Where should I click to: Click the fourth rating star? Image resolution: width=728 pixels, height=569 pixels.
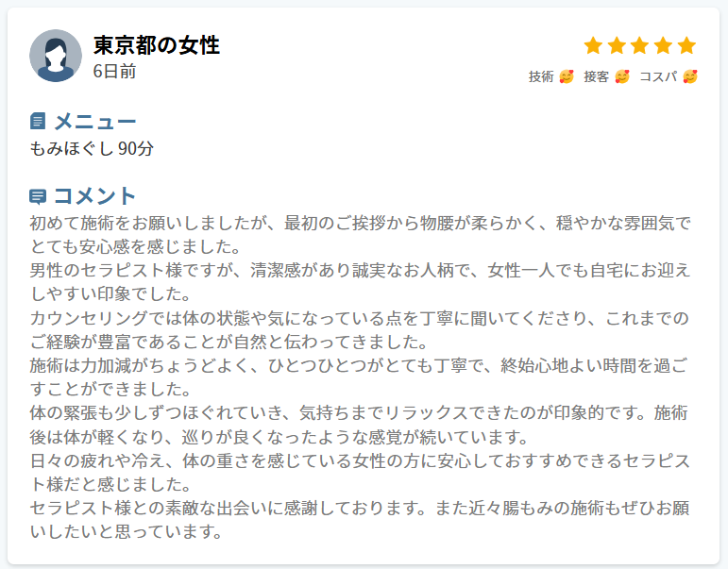click(664, 45)
